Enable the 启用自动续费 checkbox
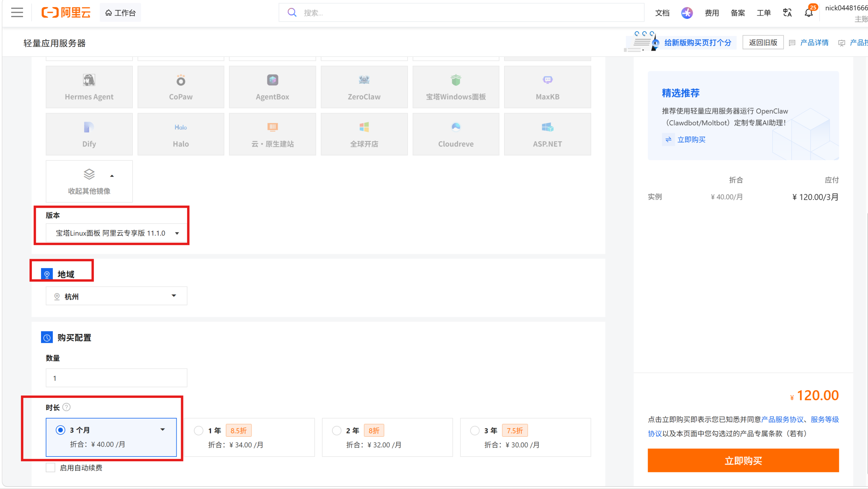The image size is (868, 489). pos(51,468)
